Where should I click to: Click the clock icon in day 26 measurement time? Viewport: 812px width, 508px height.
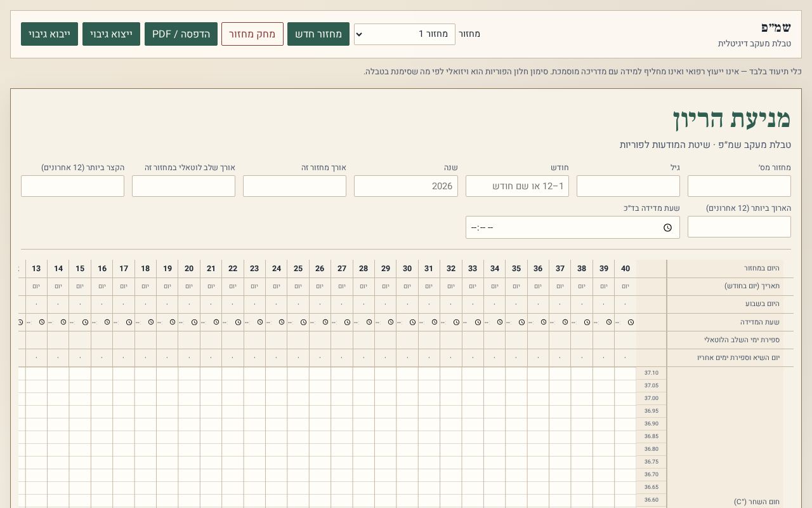325,322
